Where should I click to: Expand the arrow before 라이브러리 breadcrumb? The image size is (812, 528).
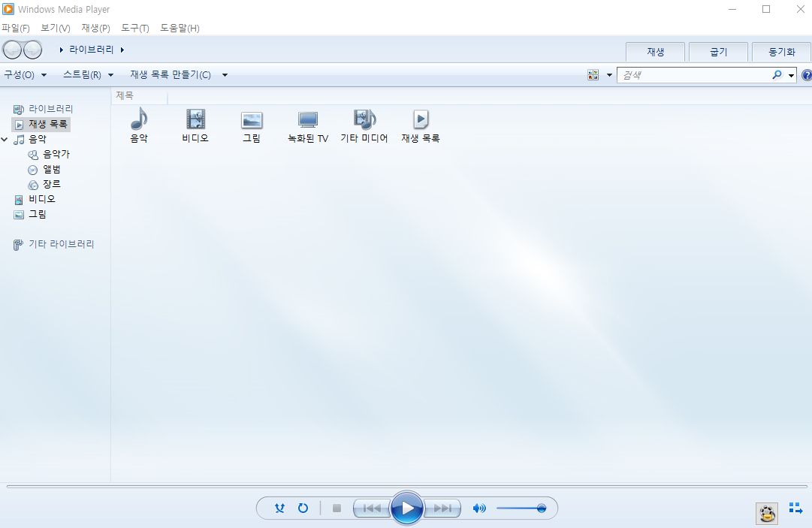[x=61, y=50]
